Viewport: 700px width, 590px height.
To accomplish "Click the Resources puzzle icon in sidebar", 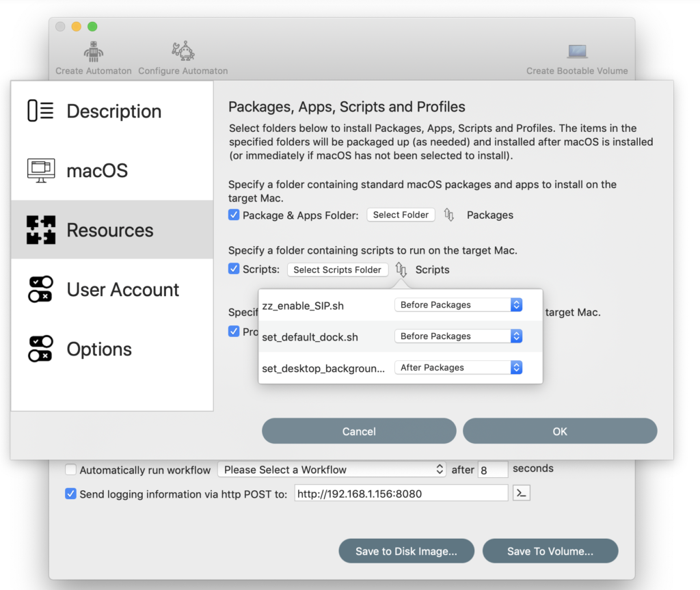I will click(41, 230).
